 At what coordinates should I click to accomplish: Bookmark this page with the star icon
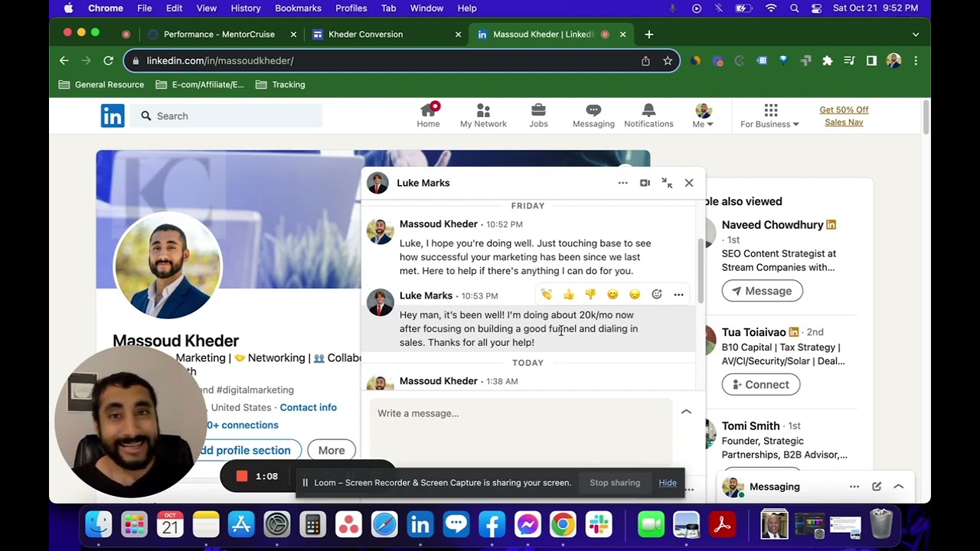click(x=668, y=60)
